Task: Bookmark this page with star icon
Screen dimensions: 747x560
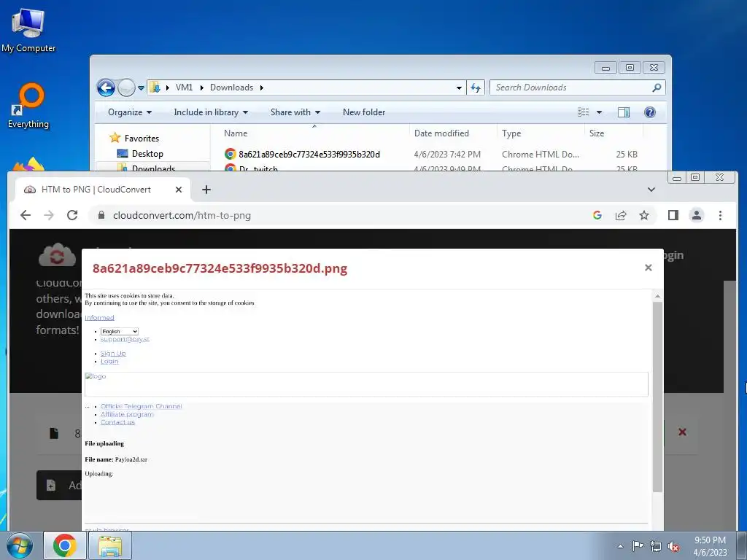Action: [644, 215]
